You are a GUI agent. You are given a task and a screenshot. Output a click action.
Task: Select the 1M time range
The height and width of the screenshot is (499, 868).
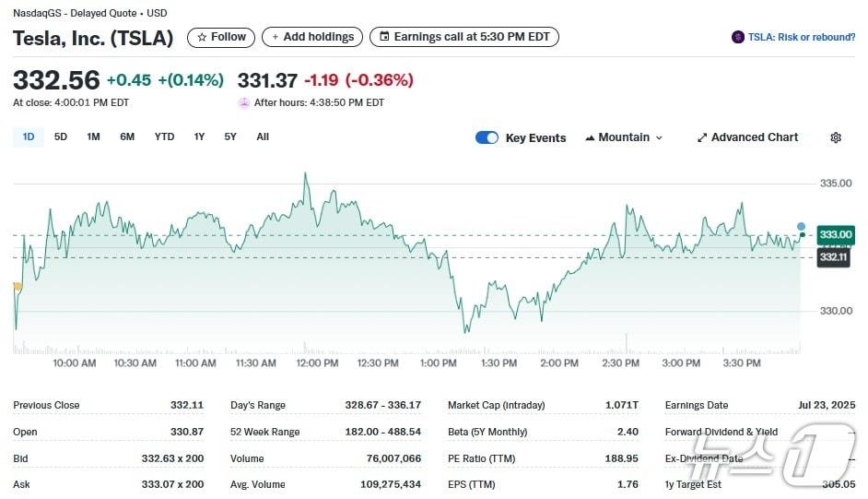pyautogui.click(x=93, y=137)
